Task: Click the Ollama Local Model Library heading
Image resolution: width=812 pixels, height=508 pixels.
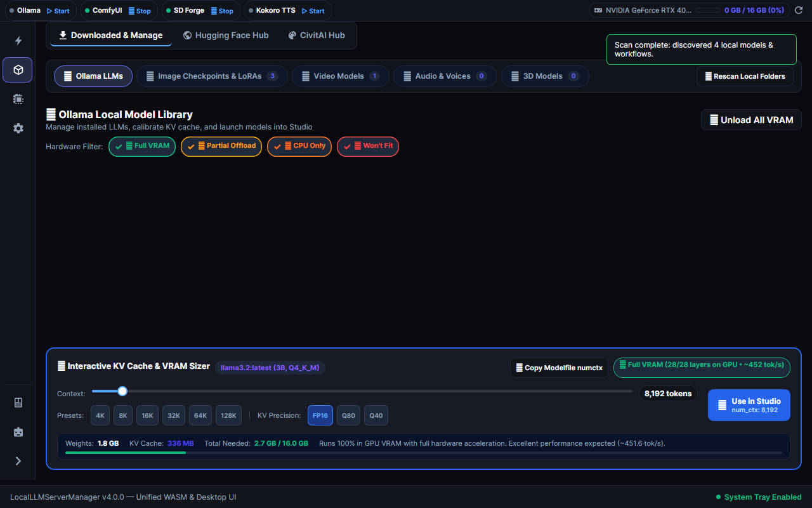Action: 119,115
